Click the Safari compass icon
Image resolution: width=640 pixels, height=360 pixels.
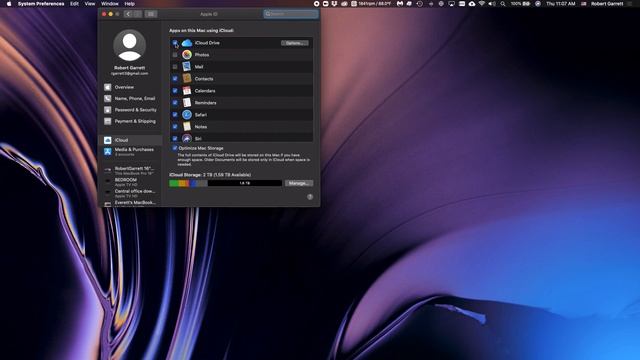click(x=187, y=115)
